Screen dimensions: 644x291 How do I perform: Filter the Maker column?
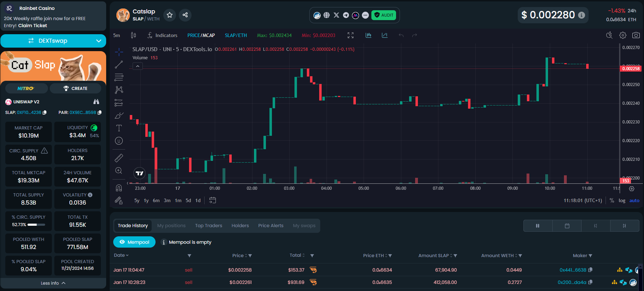pos(590,256)
